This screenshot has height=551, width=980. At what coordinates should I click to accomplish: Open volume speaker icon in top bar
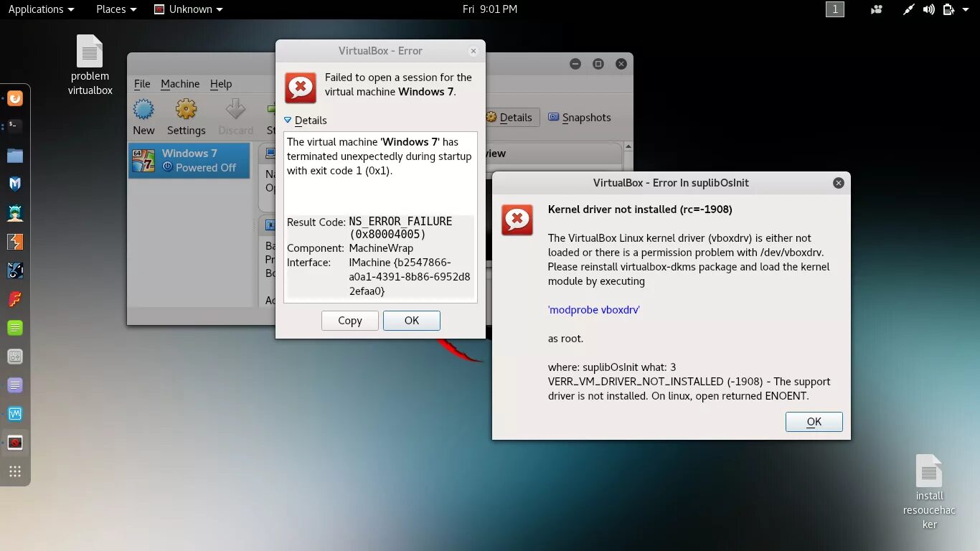pos(929,9)
